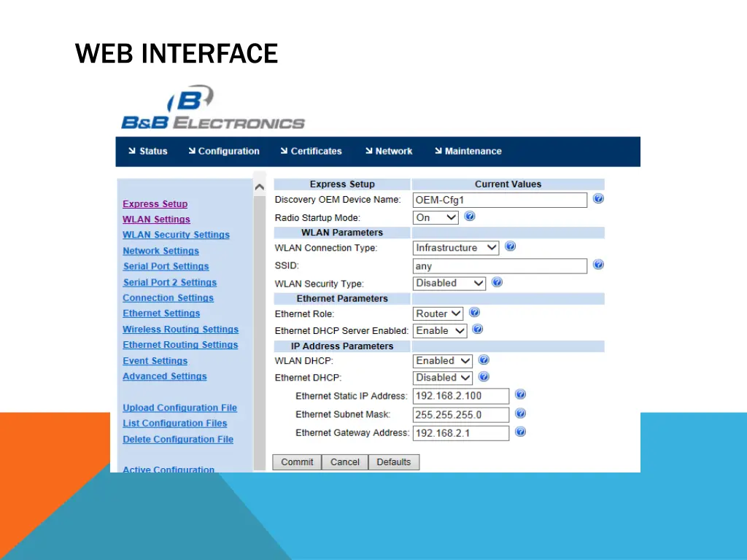Open the Maintenance menu
This screenshot has width=747, height=560.
(468, 151)
